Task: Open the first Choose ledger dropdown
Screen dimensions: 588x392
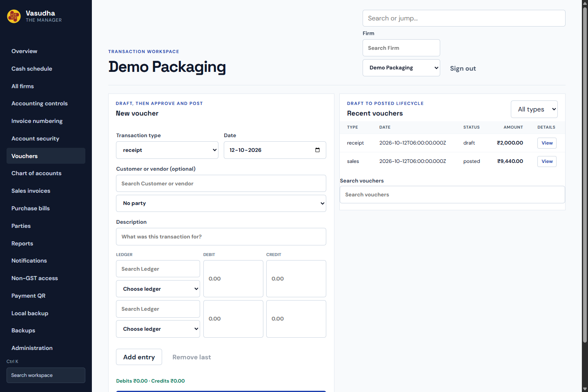Action: pyautogui.click(x=158, y=289)
